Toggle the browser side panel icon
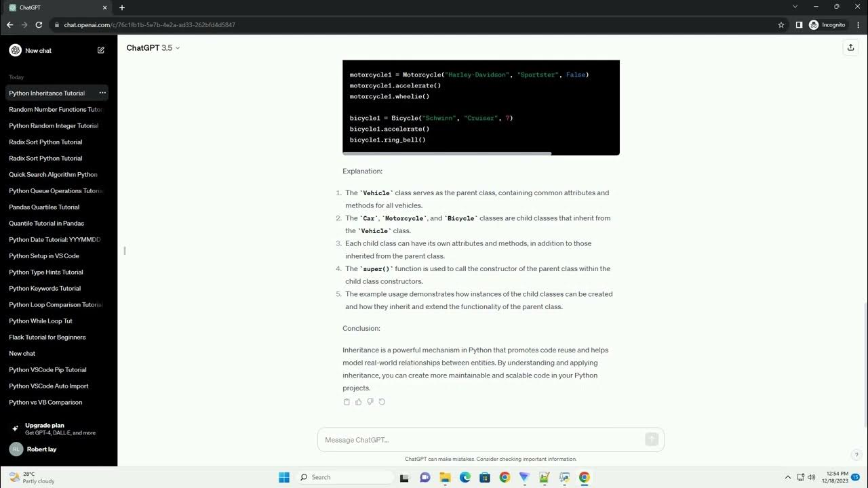The height and width of the screenshot is (488, 868). pyautogui.click(x=799, y=24)
